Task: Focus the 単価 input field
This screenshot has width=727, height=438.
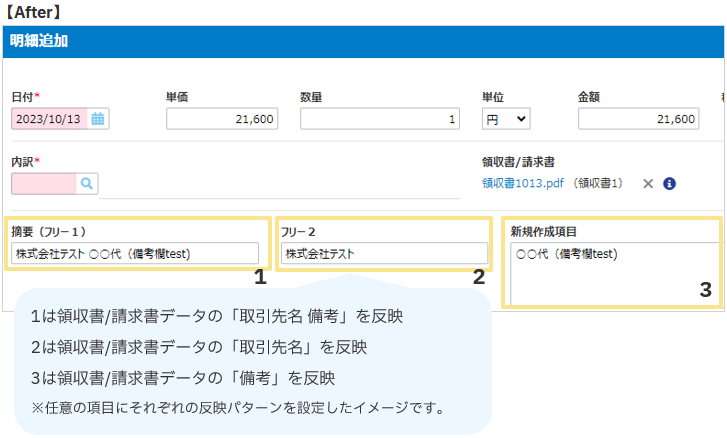Action: (222, 119)
